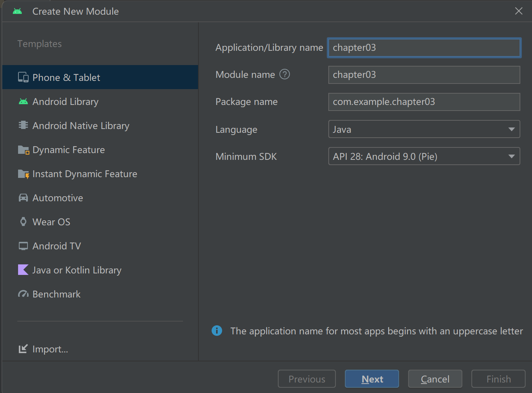The height and width of the screenshot is (393, 532).
Task: Click the Dynamic Feature folder icon
Action: coord(23,150)
